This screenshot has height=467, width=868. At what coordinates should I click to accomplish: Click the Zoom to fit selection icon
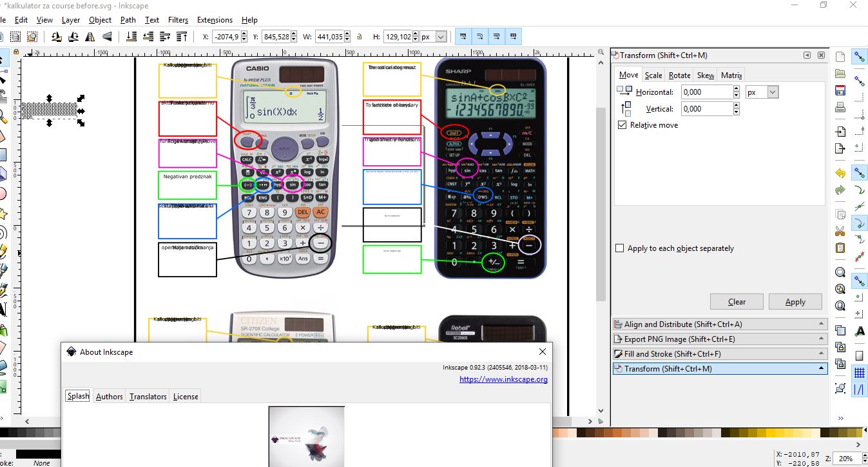[840, 272]
